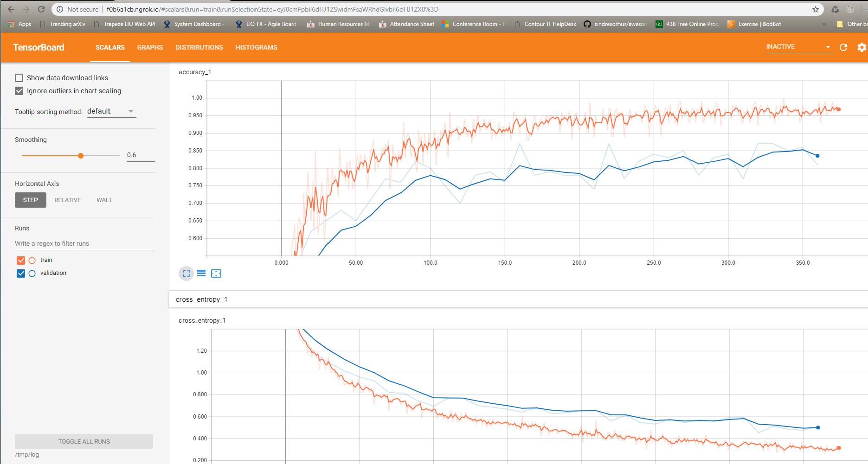Select only the validation run radio button

coord(32,273)
